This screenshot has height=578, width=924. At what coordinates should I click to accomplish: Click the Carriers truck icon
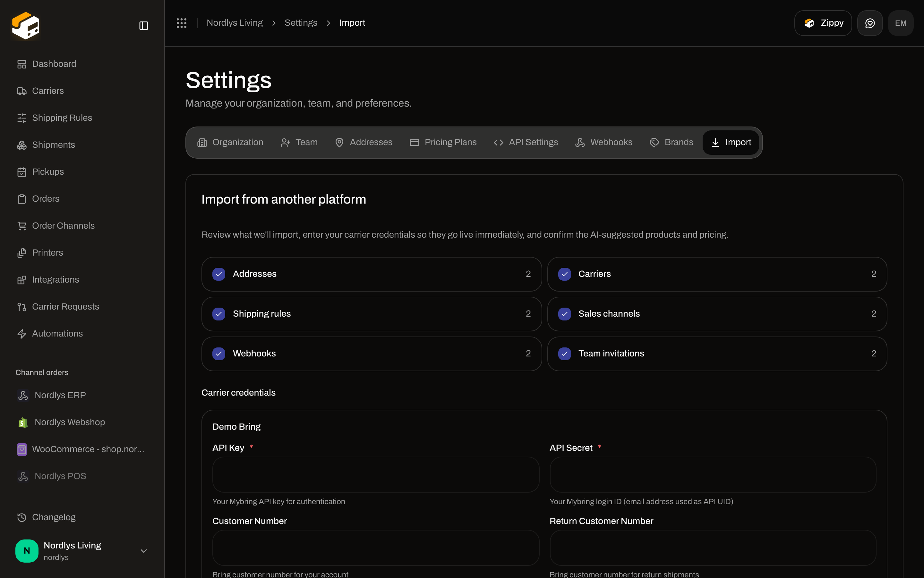click(x=22, y=91)
